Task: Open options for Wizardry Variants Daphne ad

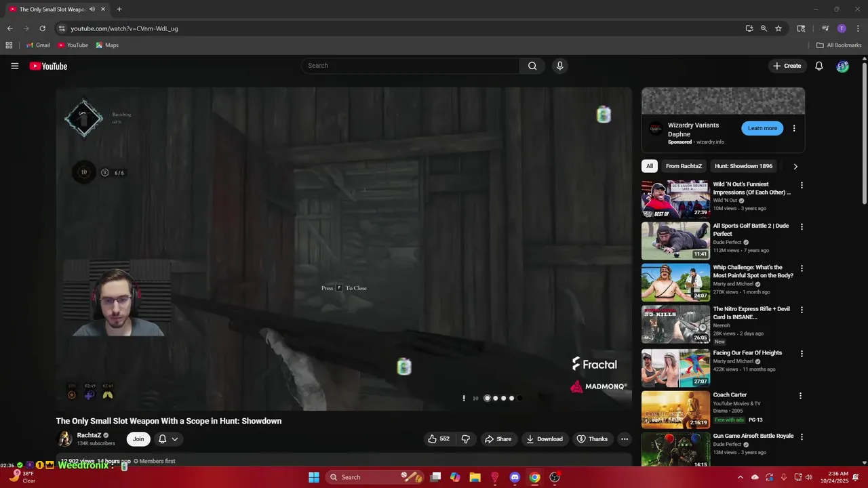Action: [x=794, y=128]
